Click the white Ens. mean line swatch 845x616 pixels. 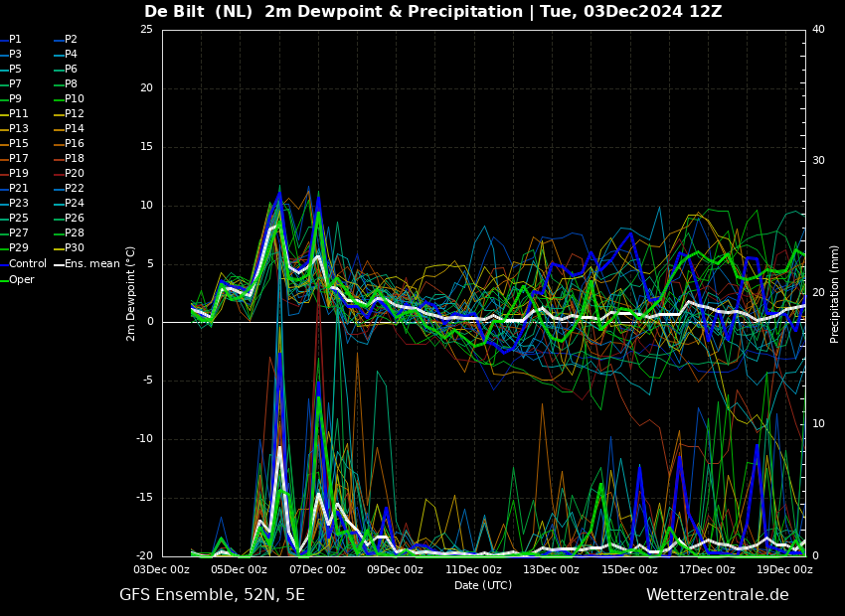[59, 264]
